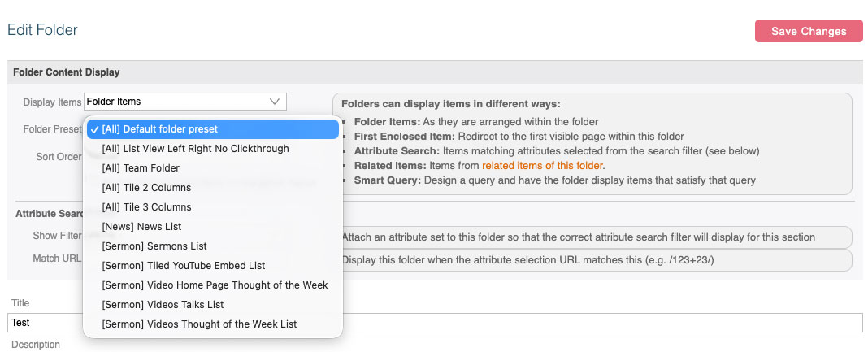Open the Display Items dropdown
Viewport: 868px width, 352px height.
[184, 102]
